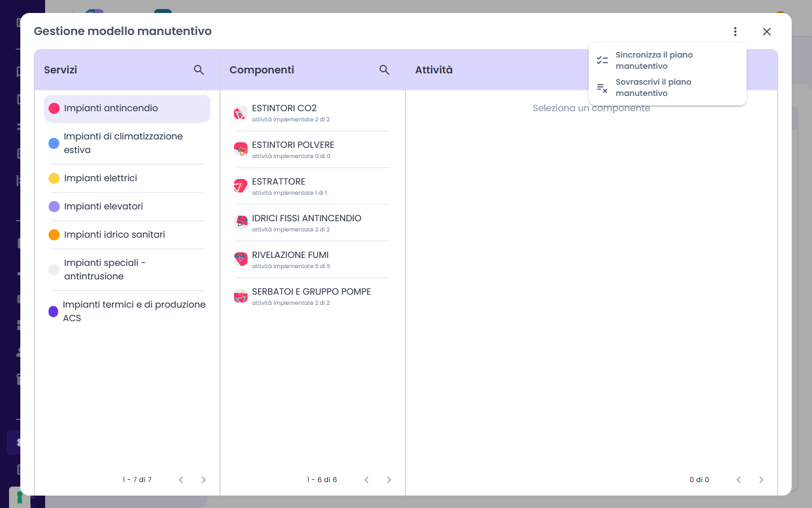Go to next page of Componenti
This screenshot has height=508, width=812.
click(x=389, y=480)
